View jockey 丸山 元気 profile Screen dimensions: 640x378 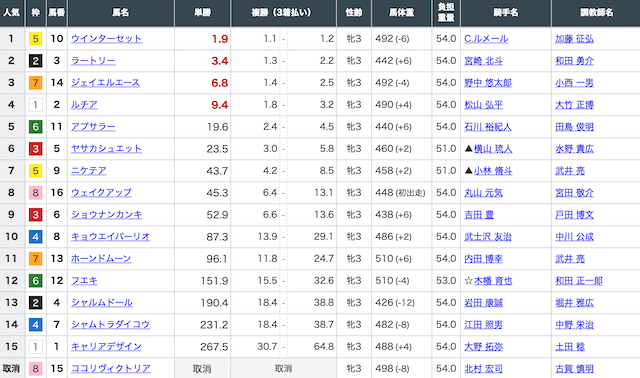pos(483,193)
